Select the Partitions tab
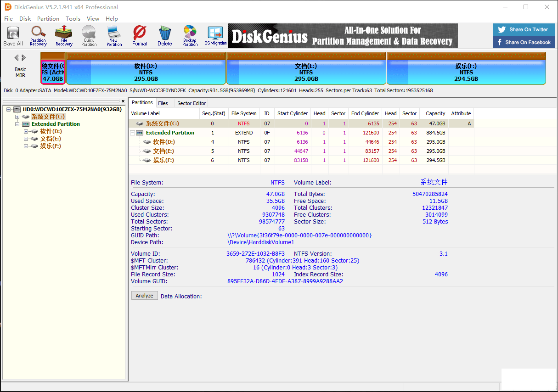 (x=142, y=103)
